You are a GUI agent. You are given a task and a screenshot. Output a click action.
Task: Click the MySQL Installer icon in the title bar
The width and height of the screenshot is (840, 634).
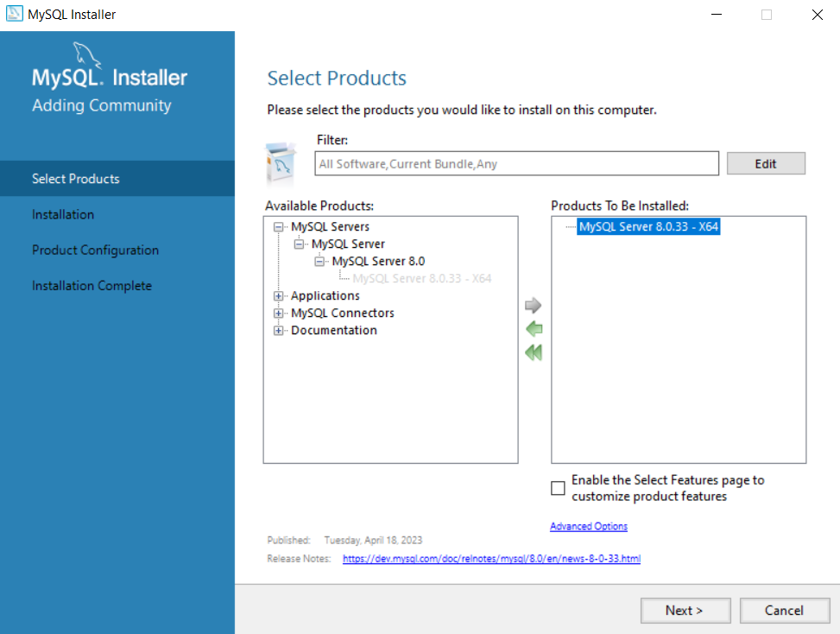point(14,14)
